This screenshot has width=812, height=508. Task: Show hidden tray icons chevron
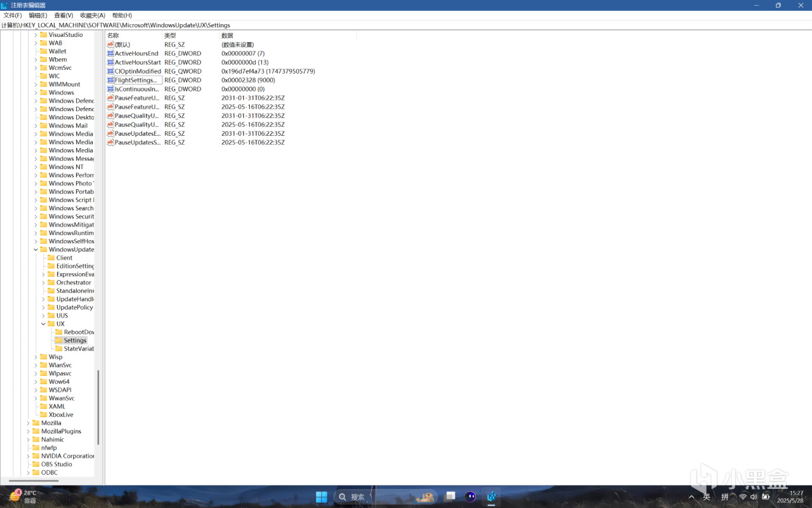(x=691, y=497)
